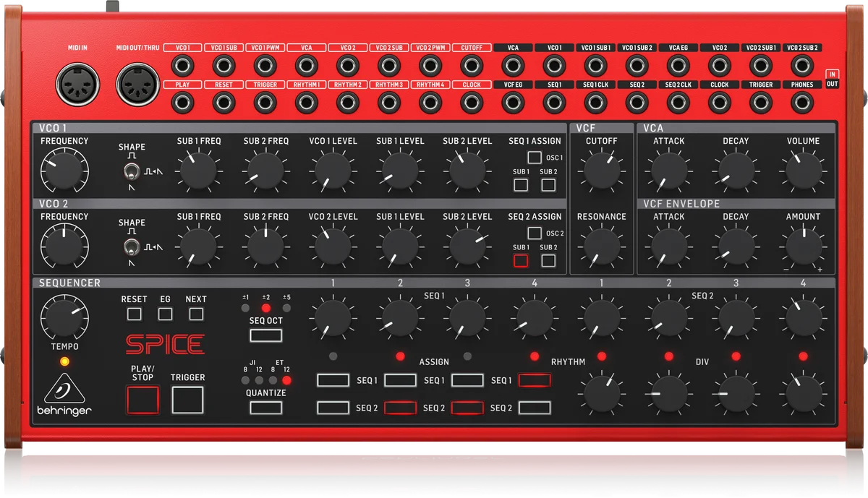The height and width of the screenshot is (498, 868).
Task: Toggle the EG sequencer button
Action: 165,314
